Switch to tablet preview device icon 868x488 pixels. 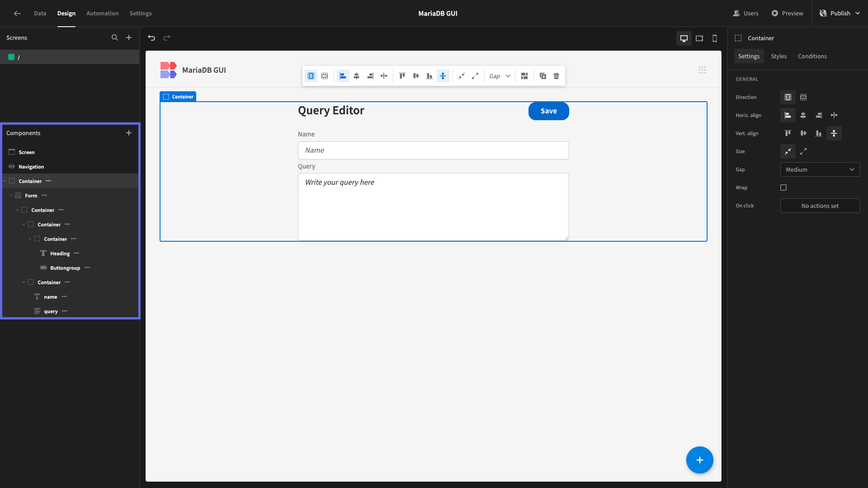(x=699, y=38)
